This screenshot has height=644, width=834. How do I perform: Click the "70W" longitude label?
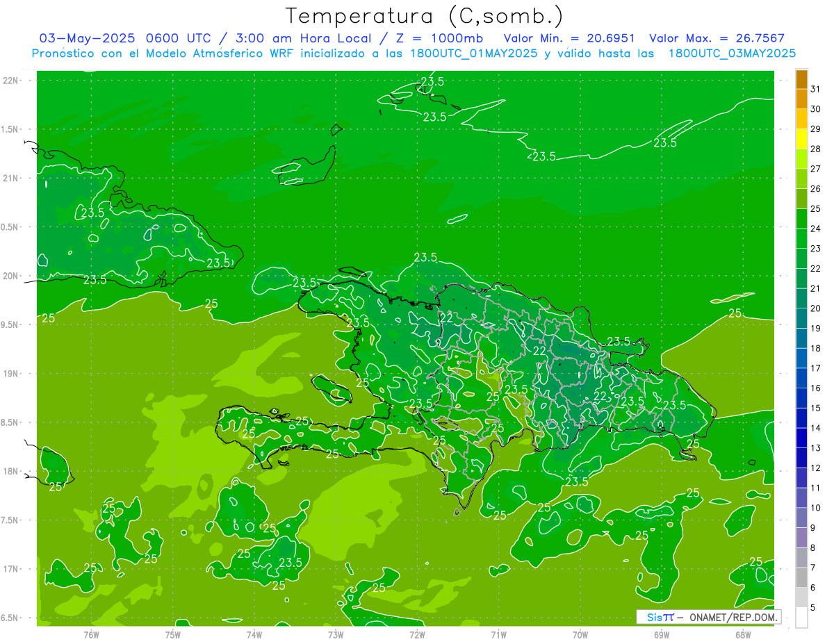(580, 635)
